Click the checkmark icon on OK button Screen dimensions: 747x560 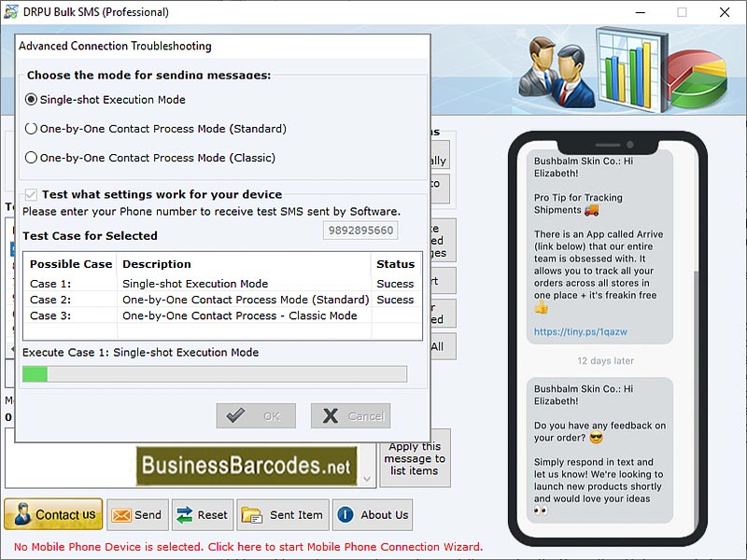tap(236, 415)
